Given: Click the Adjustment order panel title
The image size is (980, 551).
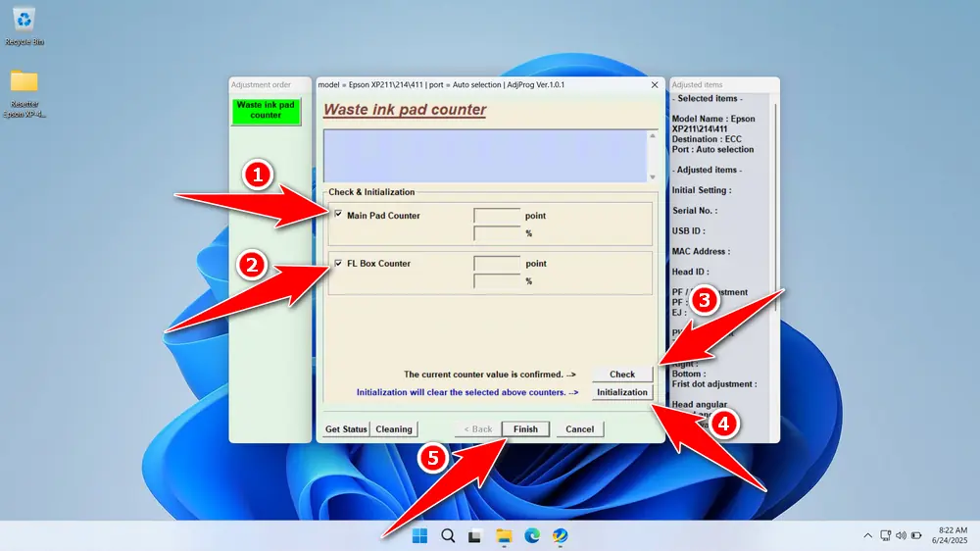Looking at the screenshot, I should [261, 84].
